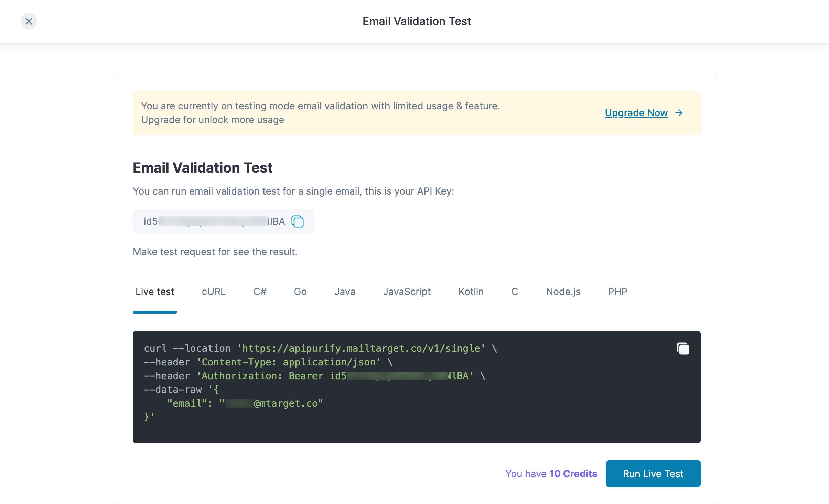Switch to the PHP tab
This screenshot has height=504, width=829.
[x=617, y=292]
